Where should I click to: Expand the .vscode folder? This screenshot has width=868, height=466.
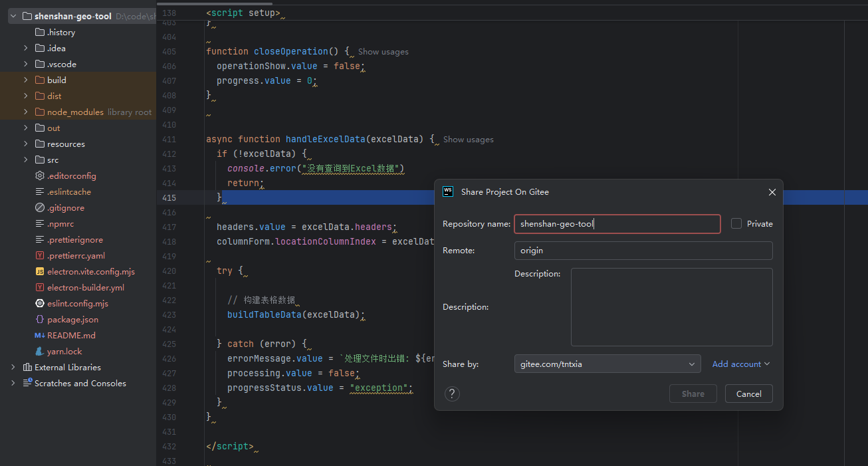(x=26, y=64)
